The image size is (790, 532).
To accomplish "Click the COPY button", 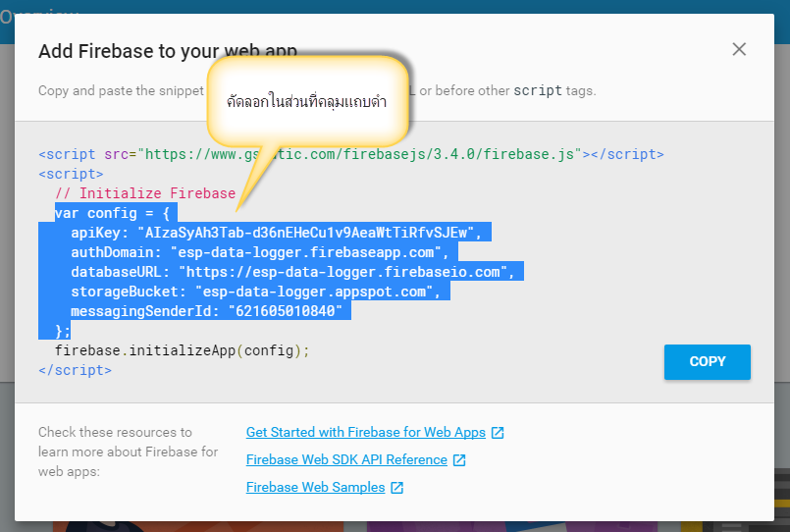I will pos(707,362).
